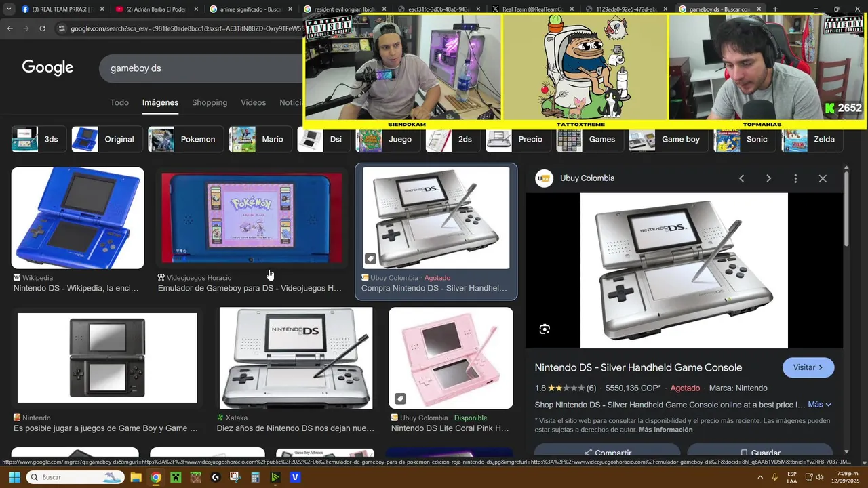Open the Minecraft grass block taskbar icon

195,477
